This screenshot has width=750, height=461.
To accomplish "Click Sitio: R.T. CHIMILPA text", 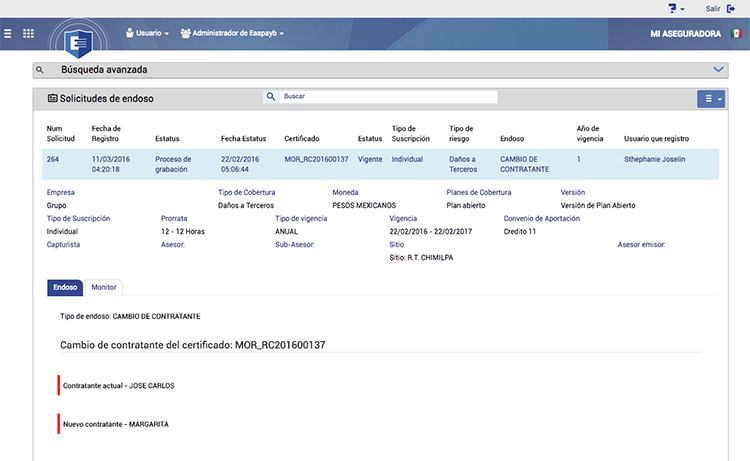I will click(x=421, y=258).
